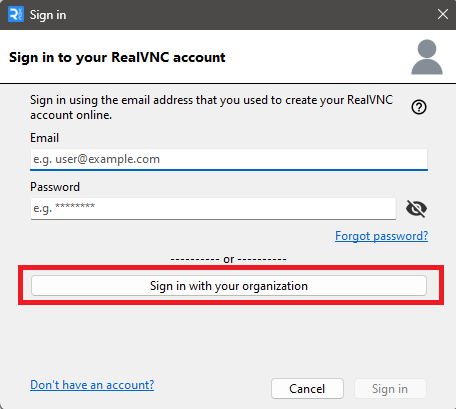Click the grayed-out Sign in button
Viewport: 456px width, 409px height.
coord(390,389)
